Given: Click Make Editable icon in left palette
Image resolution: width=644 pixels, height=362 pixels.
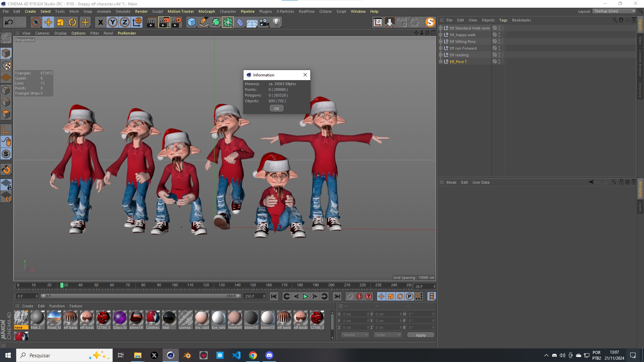Looking at the screenshot, I should point(6,38).
